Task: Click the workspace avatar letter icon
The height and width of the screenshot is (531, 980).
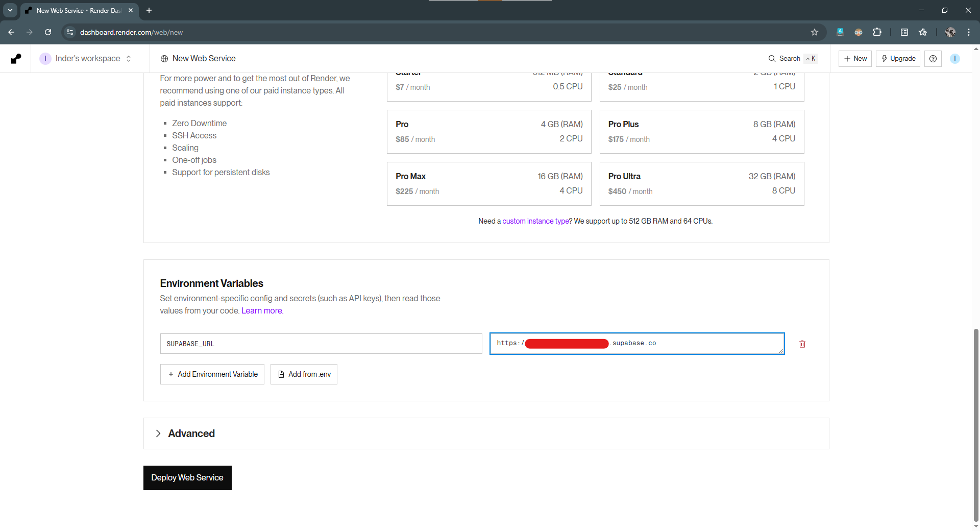Action: (x=45, y=59)
